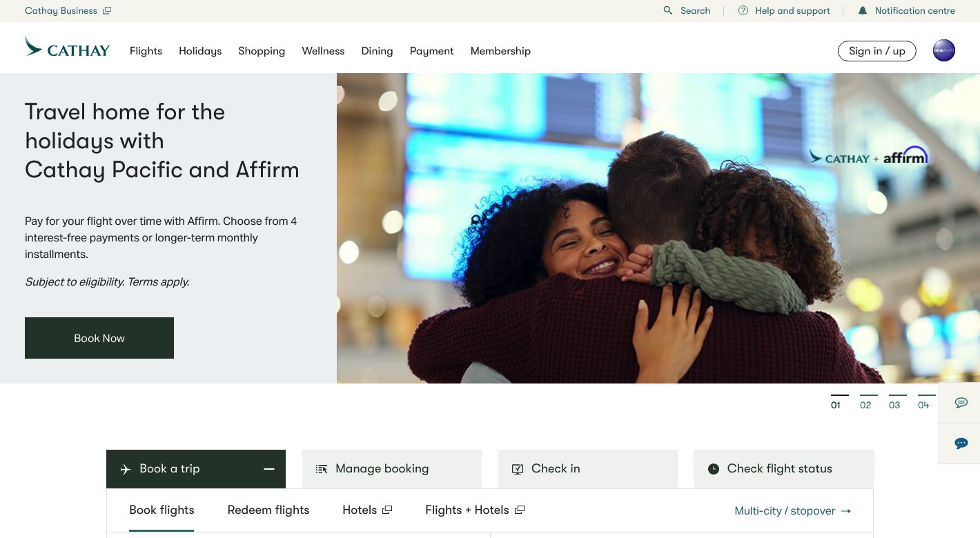Viewport: 980px width, 538px height.
Task: Click the search magnifier icon
Action: (x=667, y=10)
